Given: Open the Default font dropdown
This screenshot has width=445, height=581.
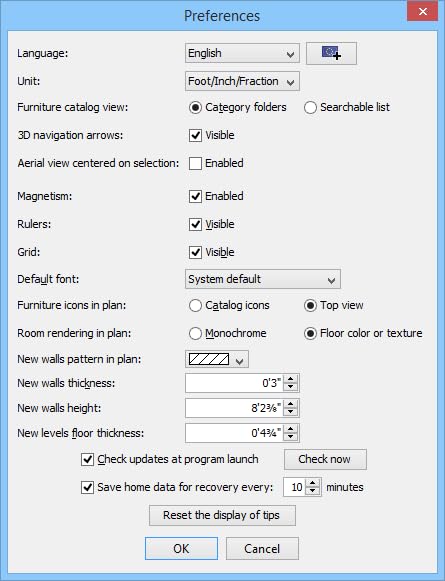Looking at the screenshot, I should (x=263, y=279).
